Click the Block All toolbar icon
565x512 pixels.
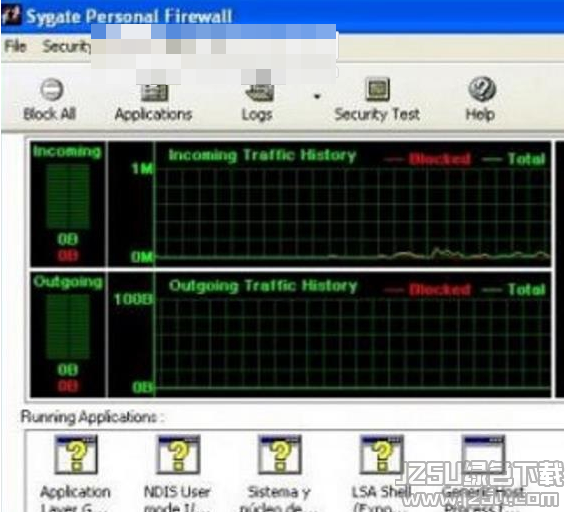(x=51, y=89)
